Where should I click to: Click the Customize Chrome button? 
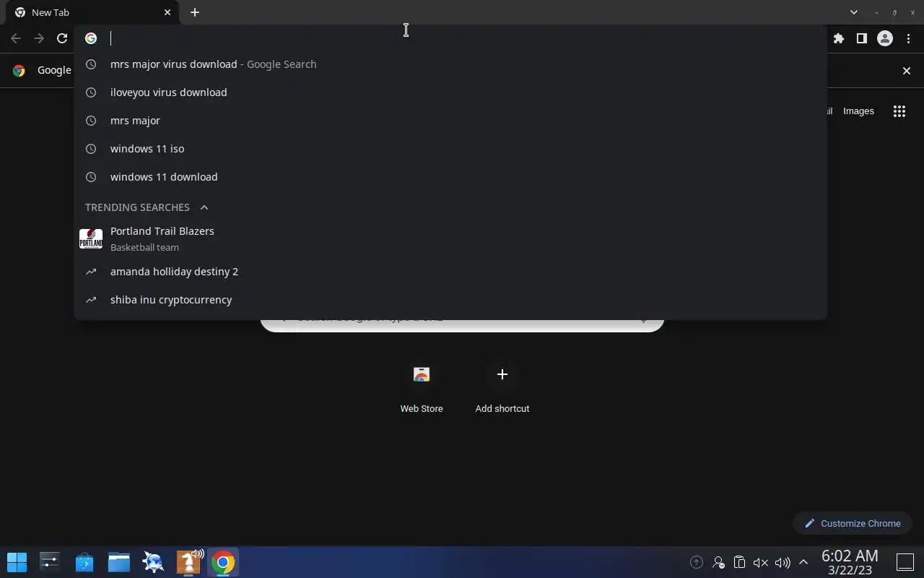point(853,523)
